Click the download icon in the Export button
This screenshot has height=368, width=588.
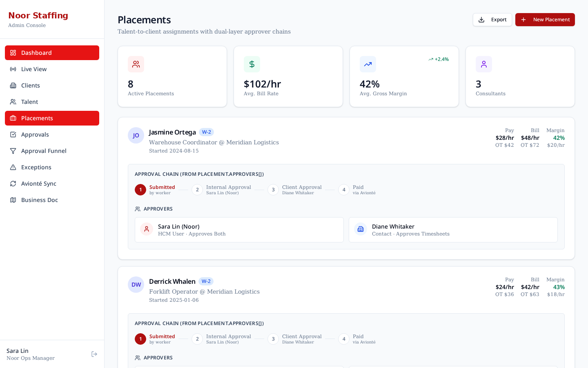click(x=481, y=20)
